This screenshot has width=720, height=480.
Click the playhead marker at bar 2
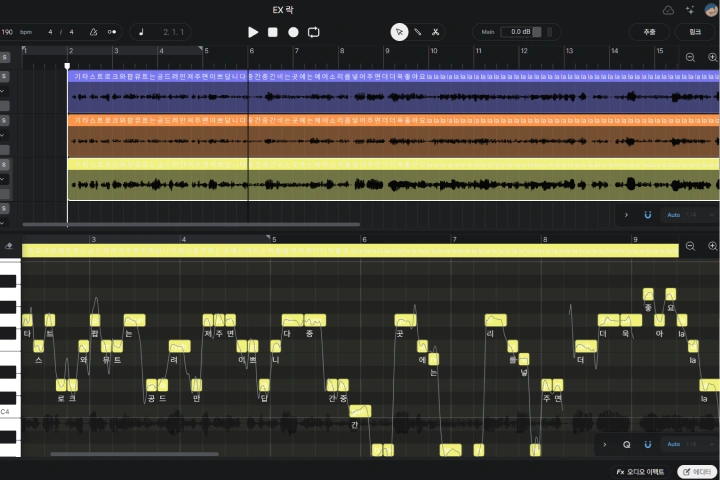click(x=67, y=66)
